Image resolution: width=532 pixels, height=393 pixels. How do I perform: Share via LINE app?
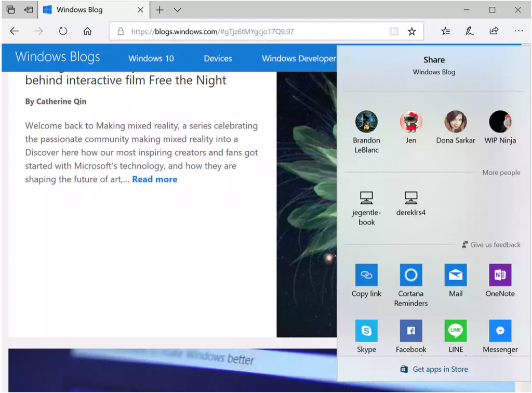(456, 337)
